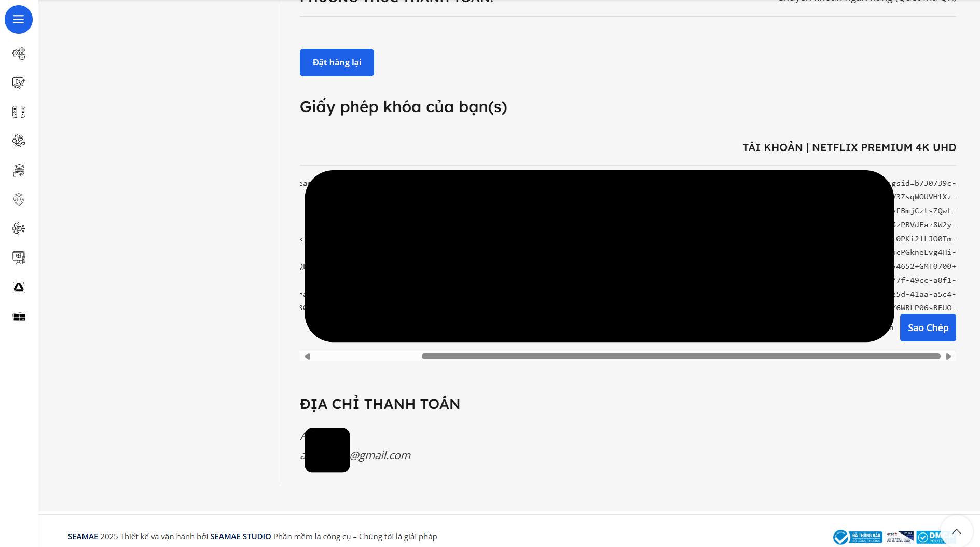This screenshot has height=547, width=980.
Task: Click the Đặt hàng lại button
Action: coord(337,62)
